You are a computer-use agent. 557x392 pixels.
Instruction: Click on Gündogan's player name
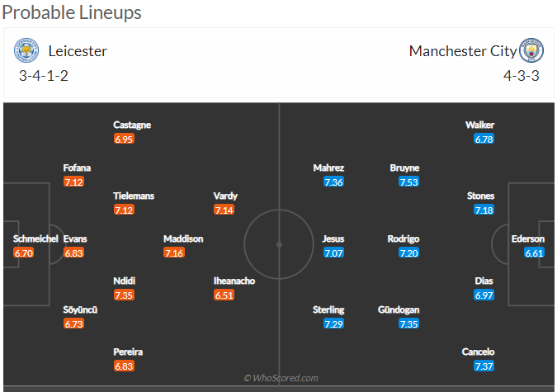(x=399, y=309)
